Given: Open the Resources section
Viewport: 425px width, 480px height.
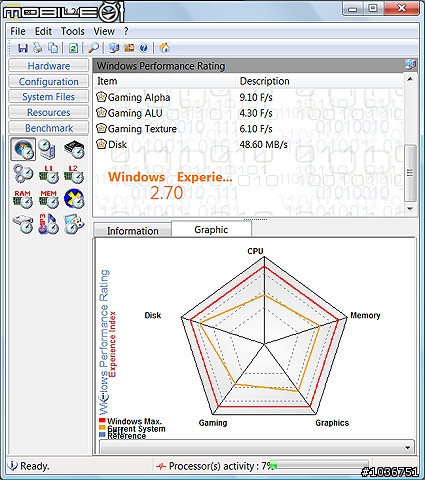Looking at the screenshot, I should 49,112.
